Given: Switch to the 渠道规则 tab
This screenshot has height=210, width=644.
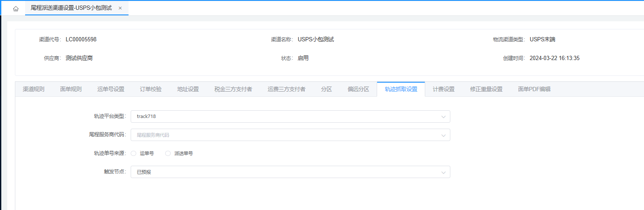Looking at the screenshot, I should pyautogui.click(x=33, y=89).
